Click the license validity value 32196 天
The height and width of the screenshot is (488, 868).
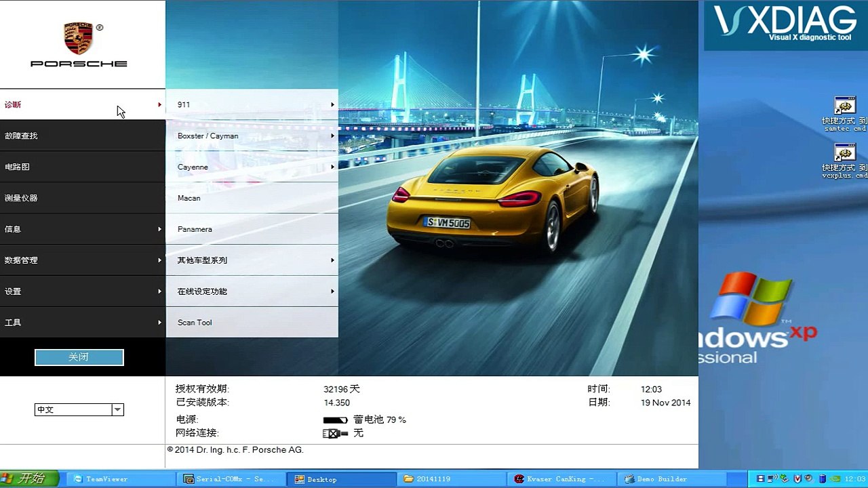tap(342, 389)
